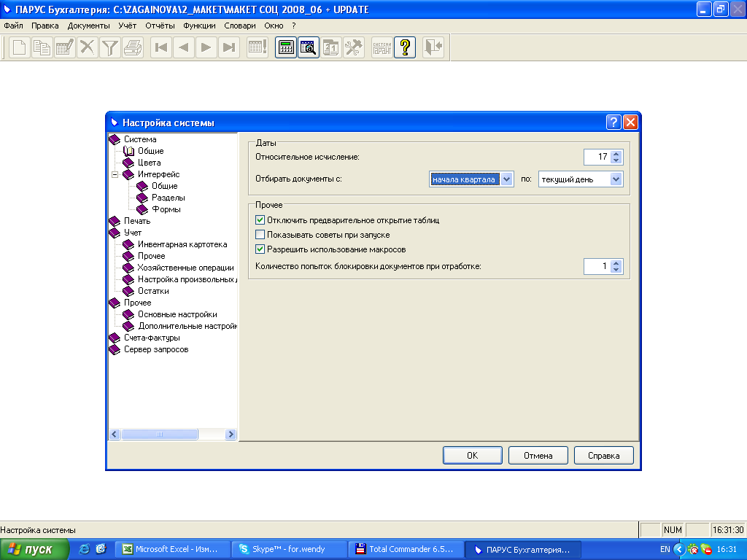
Task: Click the Отмена button
Action: click(x=538, y=455)
